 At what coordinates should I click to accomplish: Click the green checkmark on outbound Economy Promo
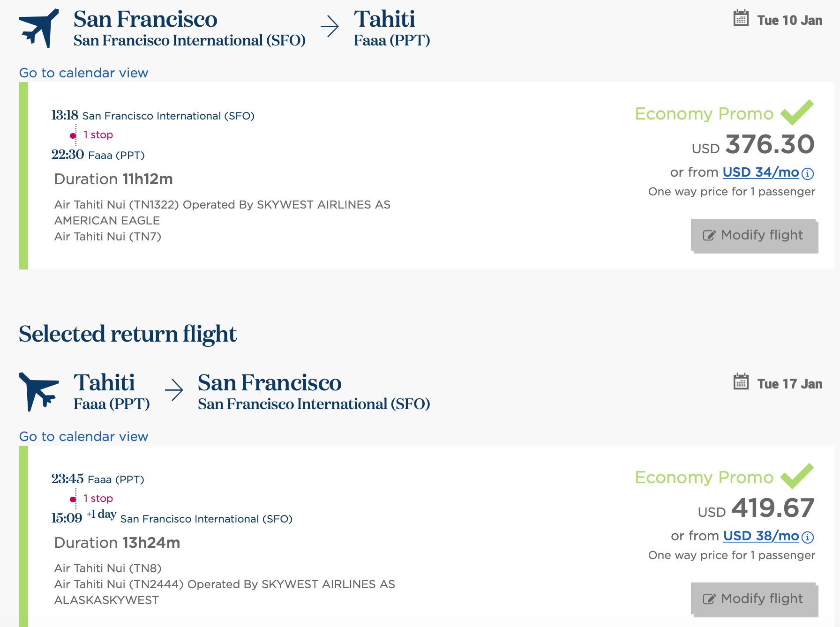point(797,112)
